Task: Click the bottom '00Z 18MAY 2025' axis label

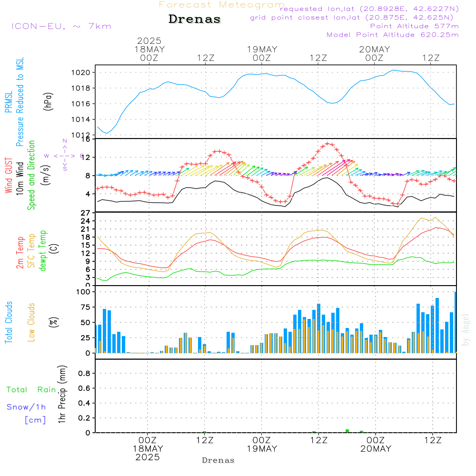Action: point(148,449)
